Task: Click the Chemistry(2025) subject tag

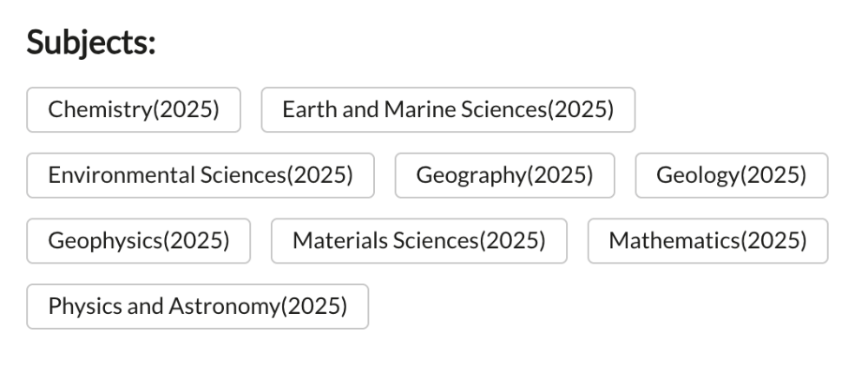Action: click(x=134, y=110)
